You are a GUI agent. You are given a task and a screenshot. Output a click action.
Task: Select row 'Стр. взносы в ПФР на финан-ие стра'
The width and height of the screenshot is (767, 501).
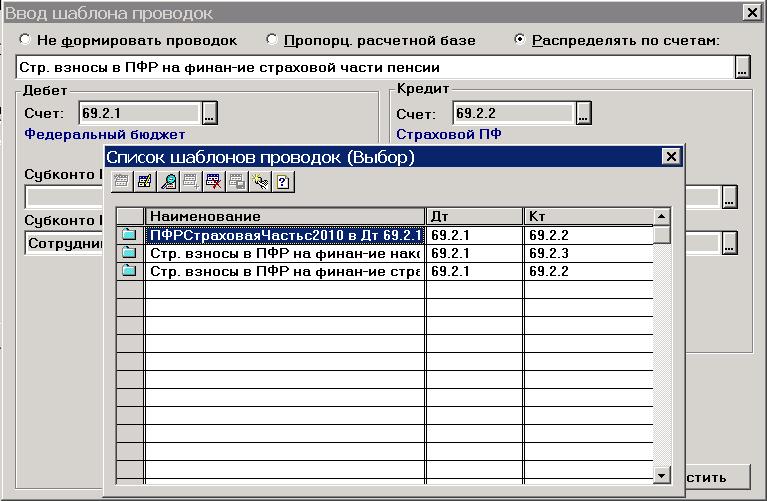pos(285,271)
